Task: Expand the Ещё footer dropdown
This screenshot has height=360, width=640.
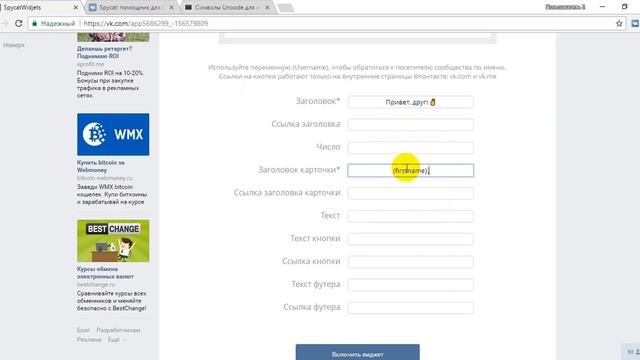Action: coord(116,340)
